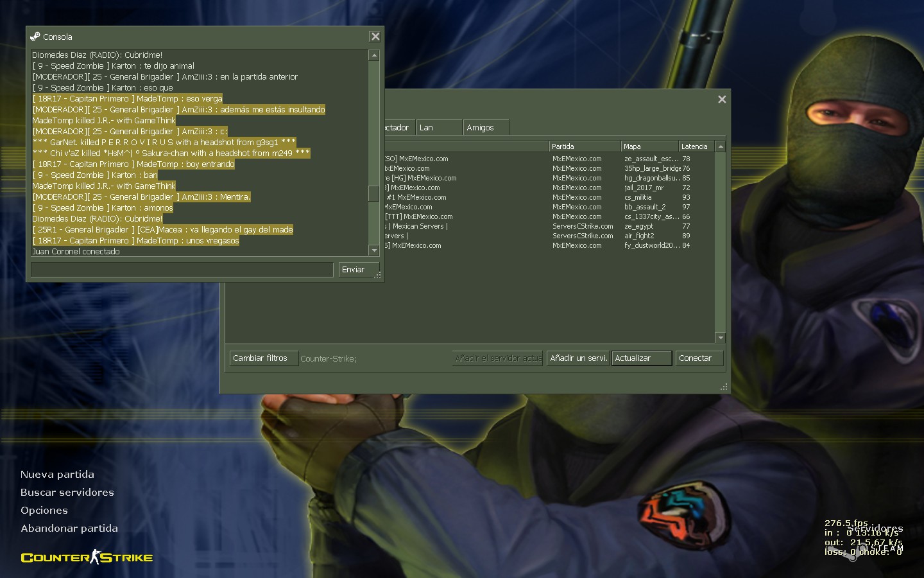Switch to the Amigos tab
This screenshot has height=578, width=924.
click(x=486, y=128)
